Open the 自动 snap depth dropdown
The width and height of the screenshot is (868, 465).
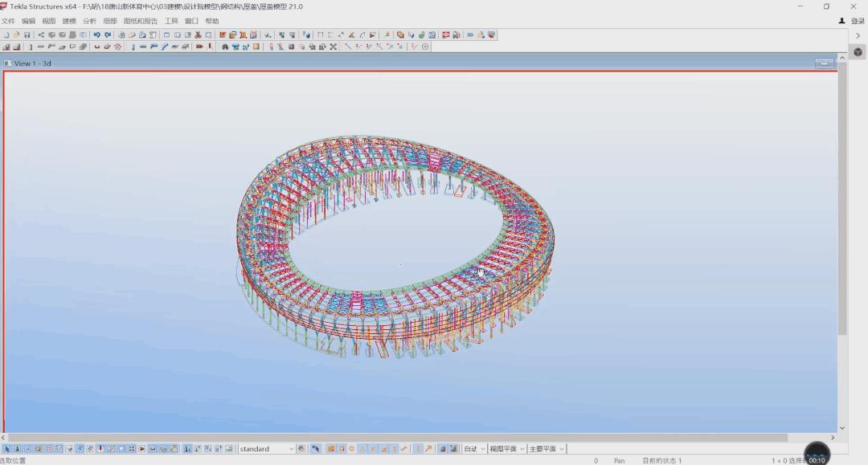[483, 449]
